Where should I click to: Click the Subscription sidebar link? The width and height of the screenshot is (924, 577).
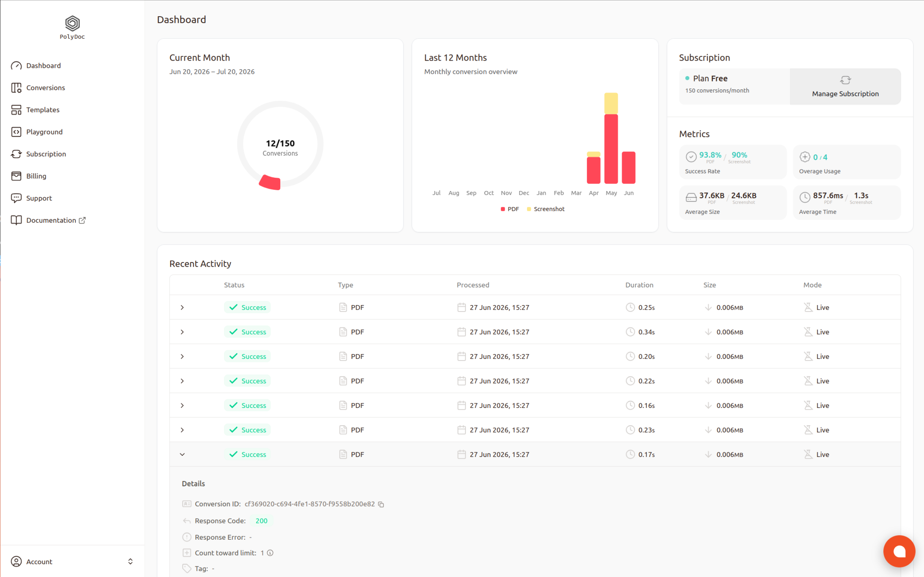46,154
